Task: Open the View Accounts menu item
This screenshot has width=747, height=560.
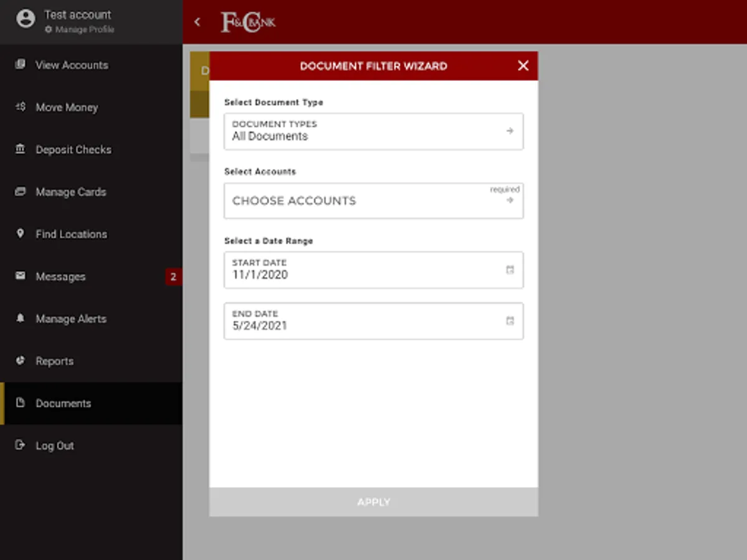Action: tap(92, 65)
